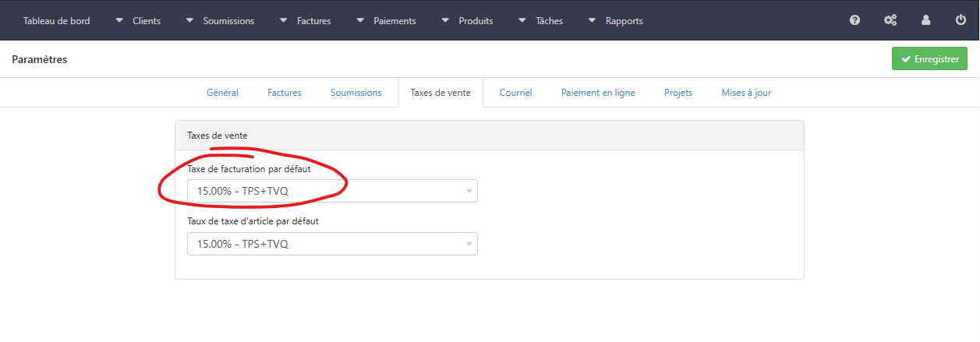Click the green Enregistrer button
The width and height of the screenshot is (980, 342).
pos(929,59)
